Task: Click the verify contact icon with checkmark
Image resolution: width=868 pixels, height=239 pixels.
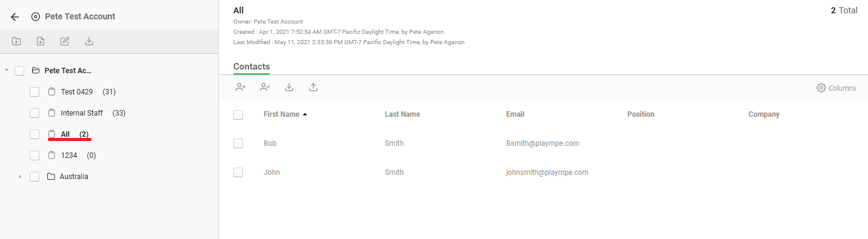Action: pyautogui.click(x=265, y=87)
